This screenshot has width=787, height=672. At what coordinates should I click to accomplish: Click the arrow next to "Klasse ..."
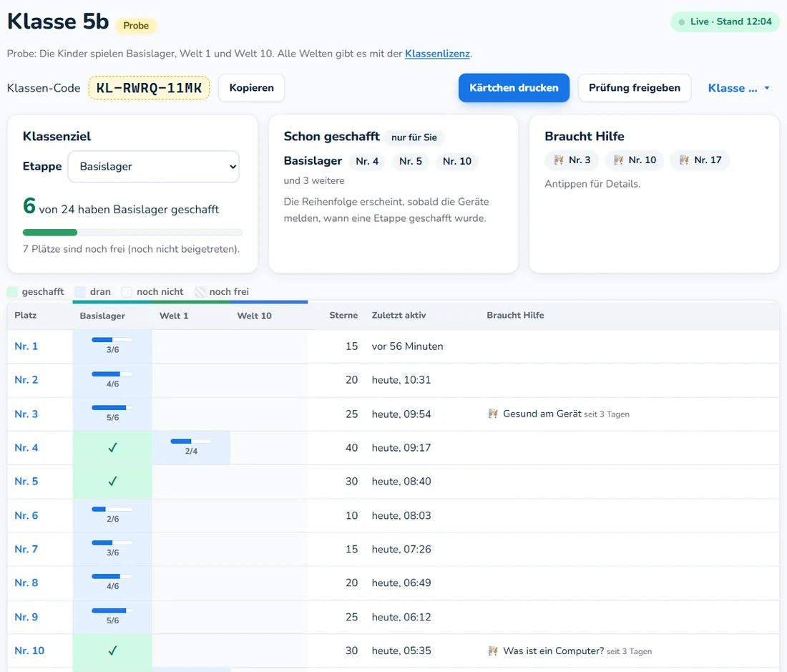767,88
